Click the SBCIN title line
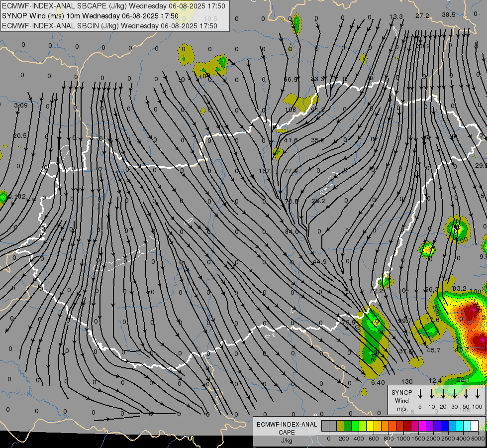Viewport: 487px width, 448px height. pos(109,26)
